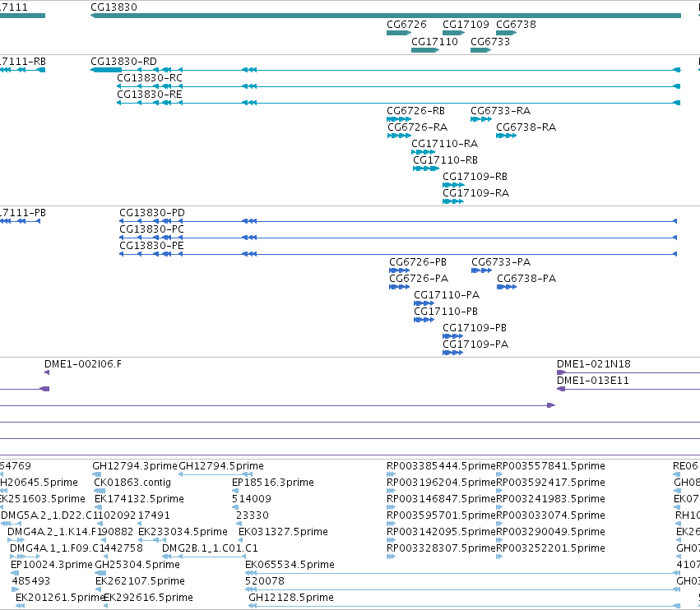Select the 485493 feature label
Image resolution: width=700 pixels, height=610 pixels.
tap(31, 581)
